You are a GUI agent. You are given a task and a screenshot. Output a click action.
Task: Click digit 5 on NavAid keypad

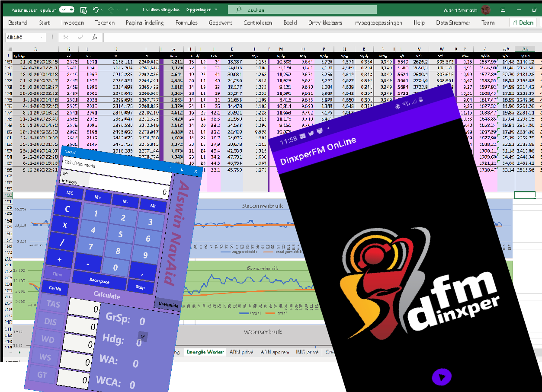(121, 235)
